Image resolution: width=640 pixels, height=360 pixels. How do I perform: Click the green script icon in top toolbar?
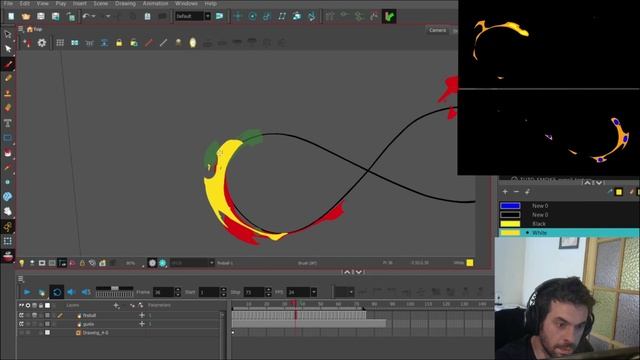[x=389, y=16]
